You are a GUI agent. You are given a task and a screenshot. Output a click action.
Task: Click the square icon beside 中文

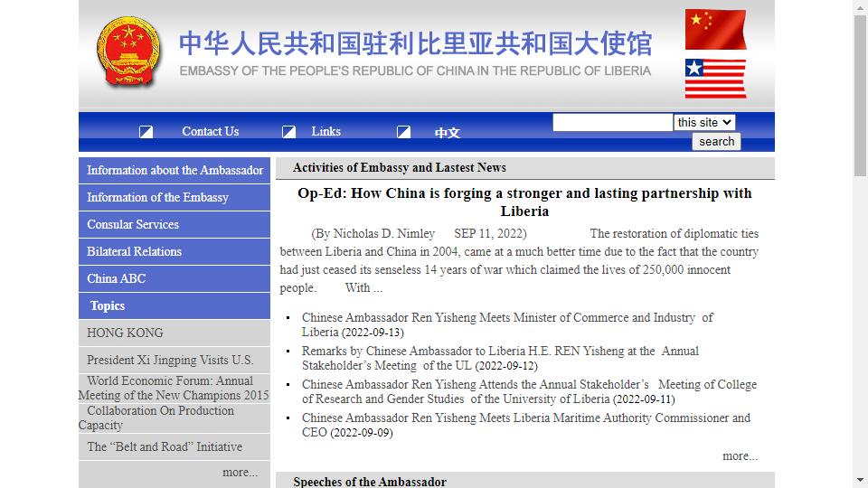403,132
